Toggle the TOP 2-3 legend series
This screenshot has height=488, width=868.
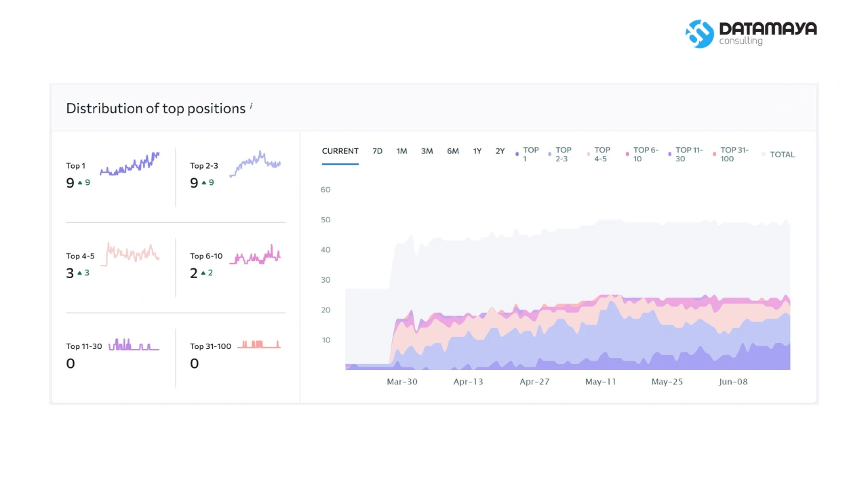pyautogui.click(x=561, y=155)
